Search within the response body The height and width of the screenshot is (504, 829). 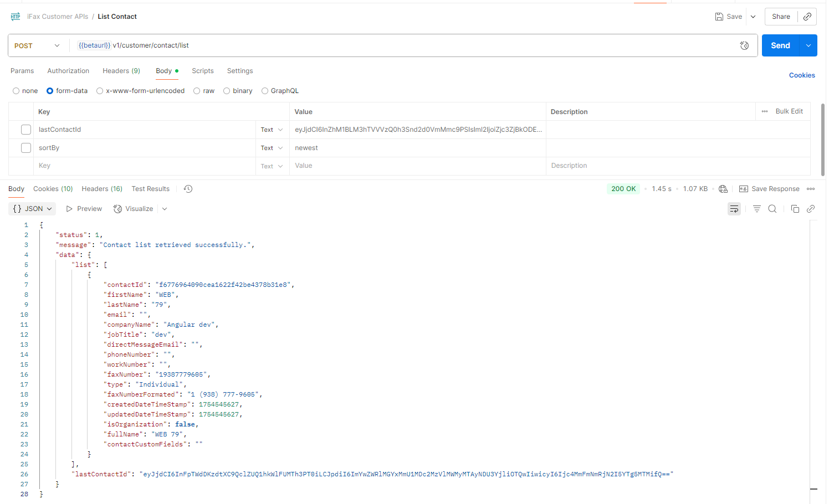click(x=772, y=209)
